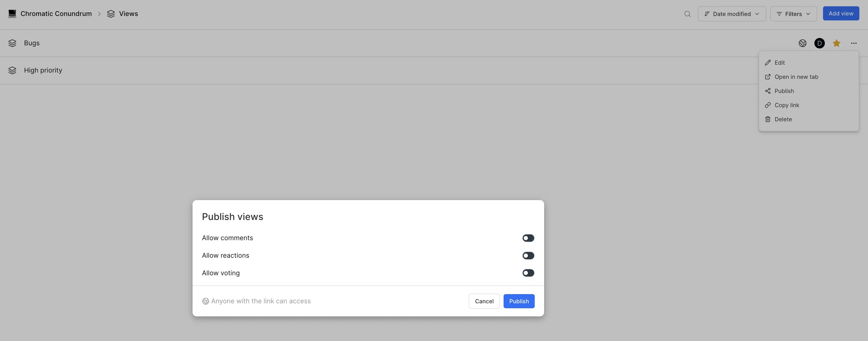Click the Chromatic Conundrum project icon

[13, 14]
